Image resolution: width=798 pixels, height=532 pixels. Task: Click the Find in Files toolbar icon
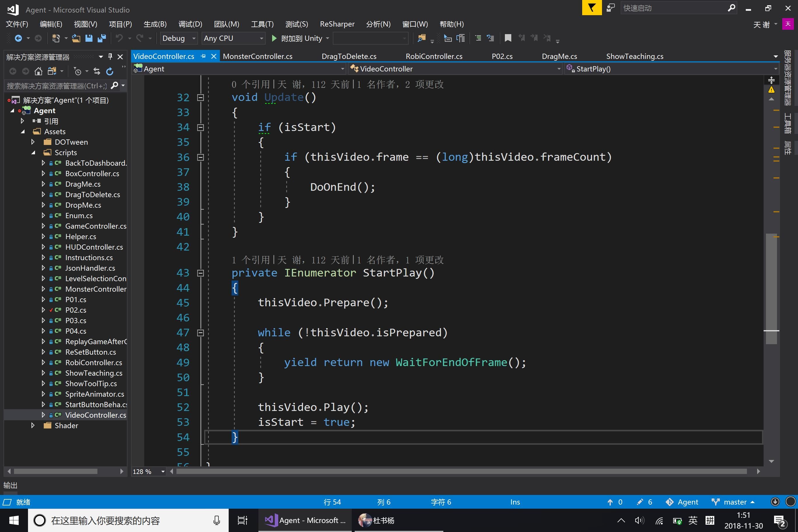(x=421, y=38)
